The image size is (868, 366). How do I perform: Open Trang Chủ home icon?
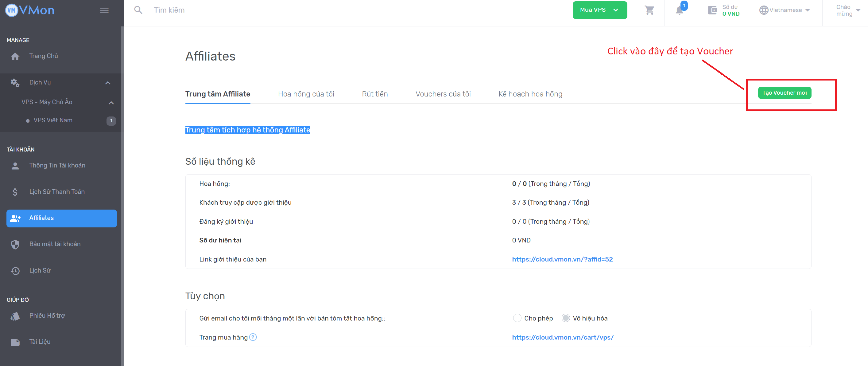15,56
